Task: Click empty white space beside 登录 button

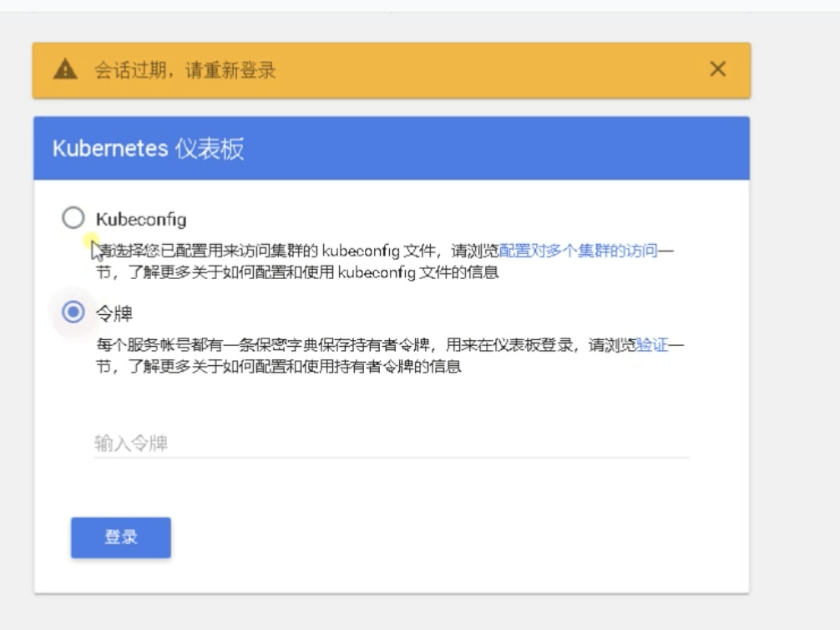Action: 417,537
